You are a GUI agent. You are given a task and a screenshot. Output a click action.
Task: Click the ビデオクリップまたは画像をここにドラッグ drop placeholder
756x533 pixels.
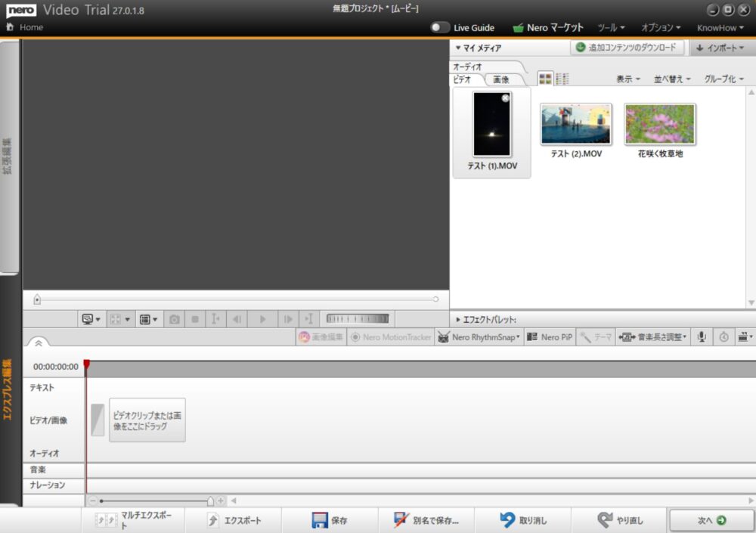click(x=147, y=420)
